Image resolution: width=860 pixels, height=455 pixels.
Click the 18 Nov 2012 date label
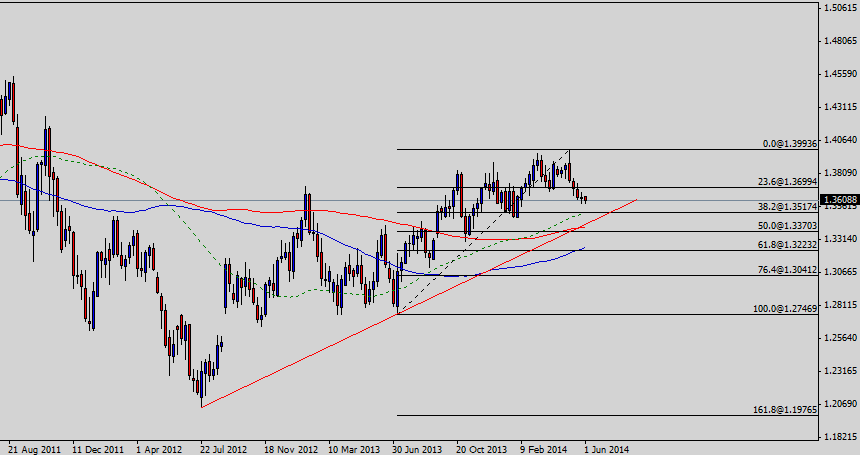(289, 449)
